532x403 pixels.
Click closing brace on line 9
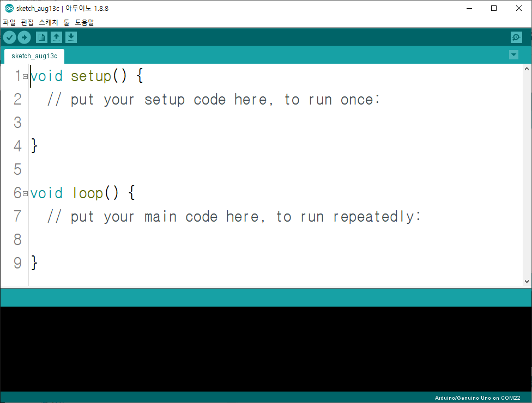(x=34, y=263)
